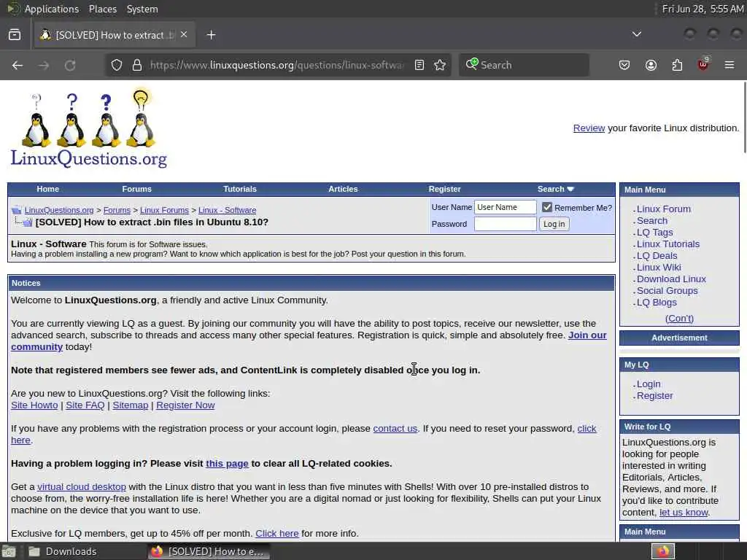
Task: Open the Firefox View icon
Action: coord(15,35)
